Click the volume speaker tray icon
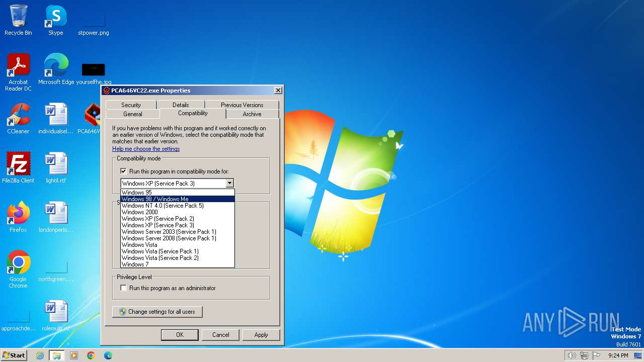This screenshot has width=644, height=362. [x=572, y=355]
